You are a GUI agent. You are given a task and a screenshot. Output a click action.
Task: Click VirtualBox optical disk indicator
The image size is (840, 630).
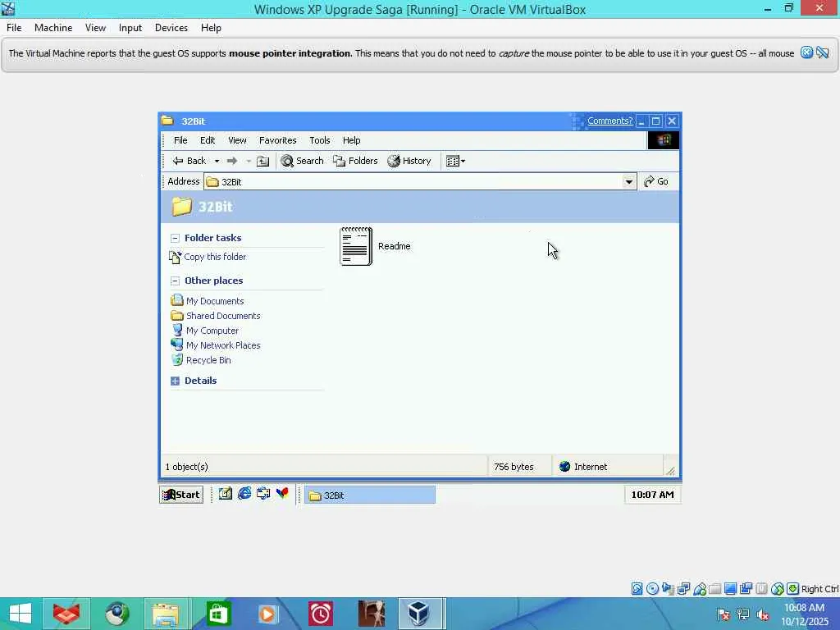(652, 589)
